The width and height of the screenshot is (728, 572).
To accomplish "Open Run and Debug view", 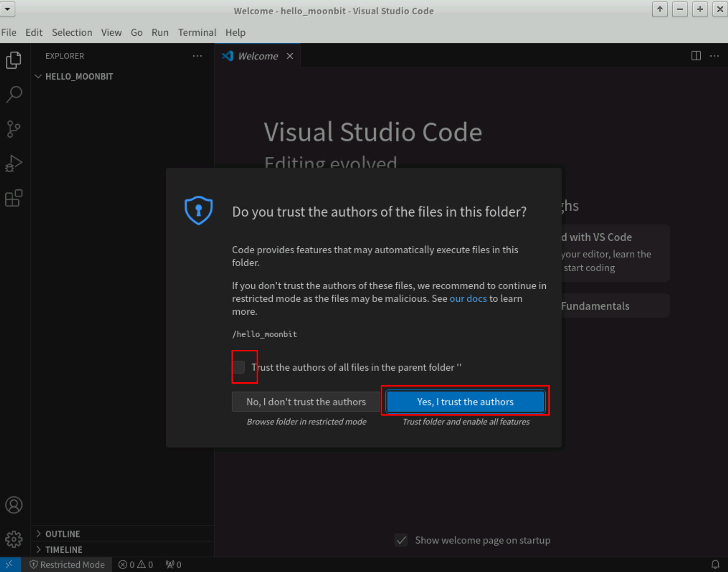I will 14,164.
